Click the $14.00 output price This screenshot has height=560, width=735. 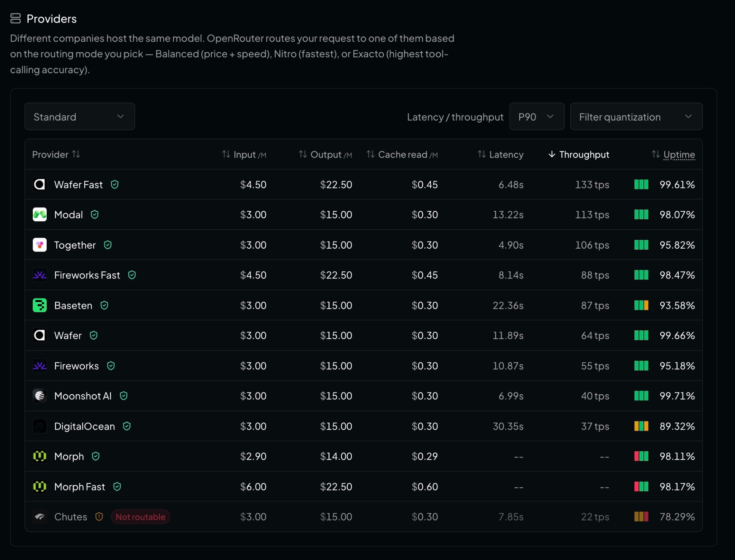(336, 456)
